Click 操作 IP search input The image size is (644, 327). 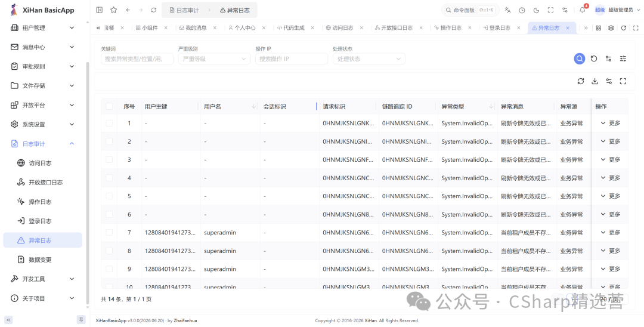pos(292,58)
